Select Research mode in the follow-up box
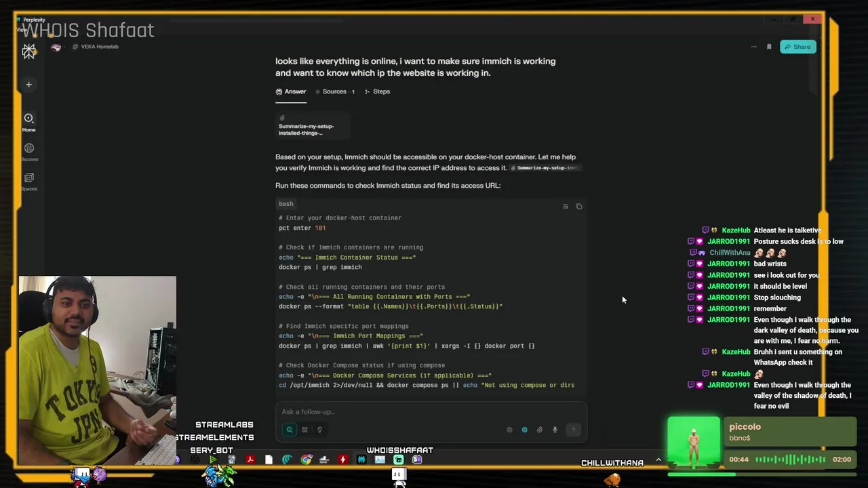The image size is (868, 488). click(304, 430)
